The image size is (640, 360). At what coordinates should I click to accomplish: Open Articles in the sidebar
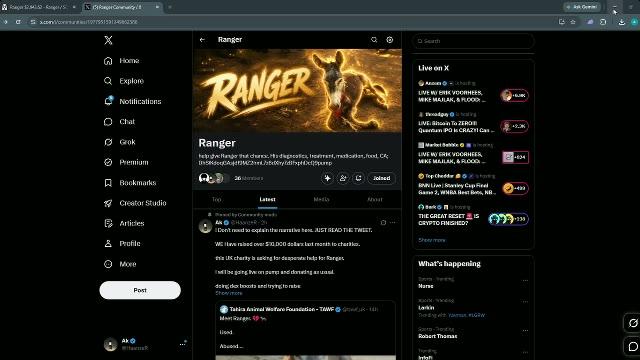point(124,223)
